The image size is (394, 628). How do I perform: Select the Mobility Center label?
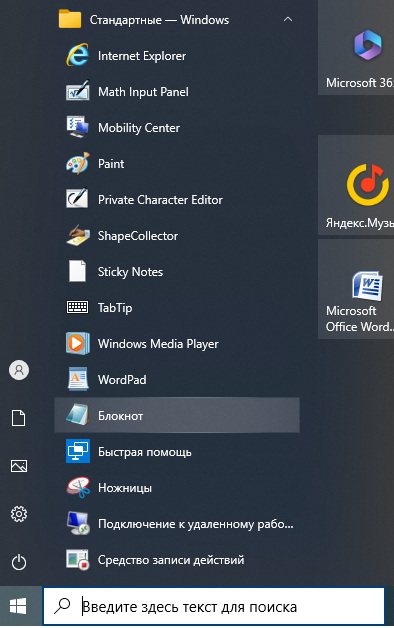pos(139,128)
